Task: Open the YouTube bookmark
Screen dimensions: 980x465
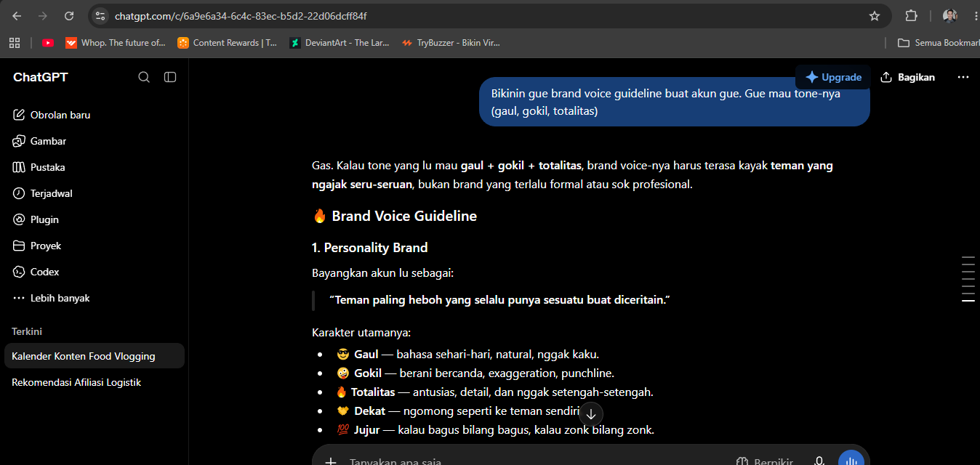Action: [48, 43]
